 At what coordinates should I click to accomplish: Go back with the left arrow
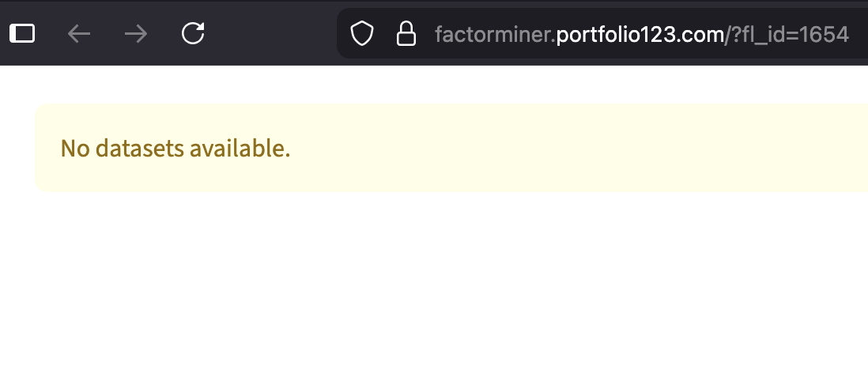click(x=78, y=34)
